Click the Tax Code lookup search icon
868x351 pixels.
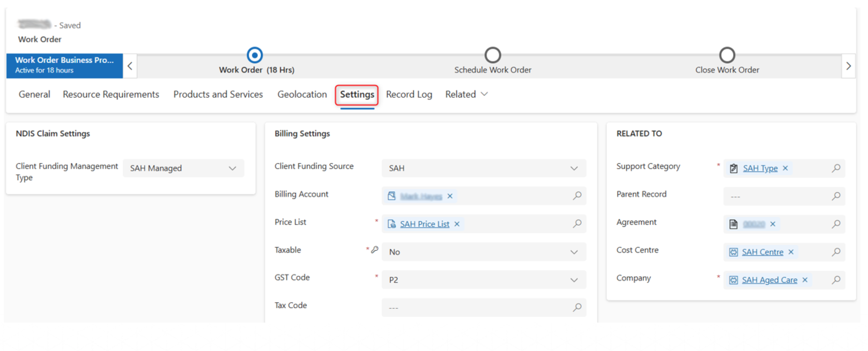pos(577,307)
